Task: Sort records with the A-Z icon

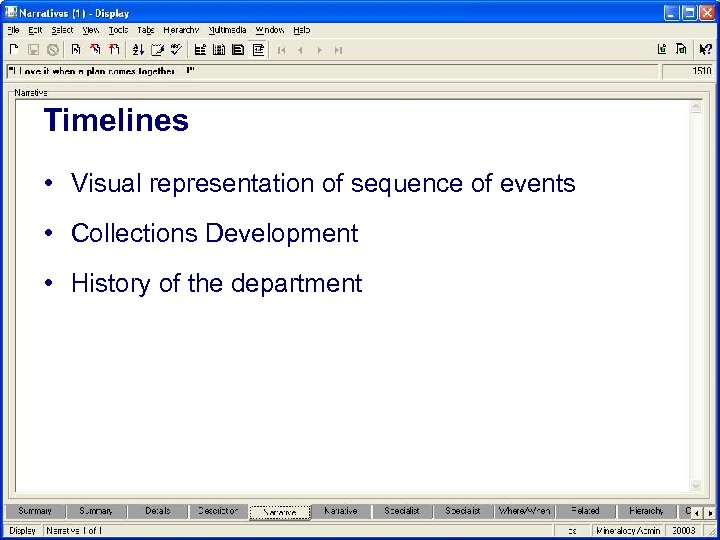Action: pyautogui.click(x=138, y=50)
